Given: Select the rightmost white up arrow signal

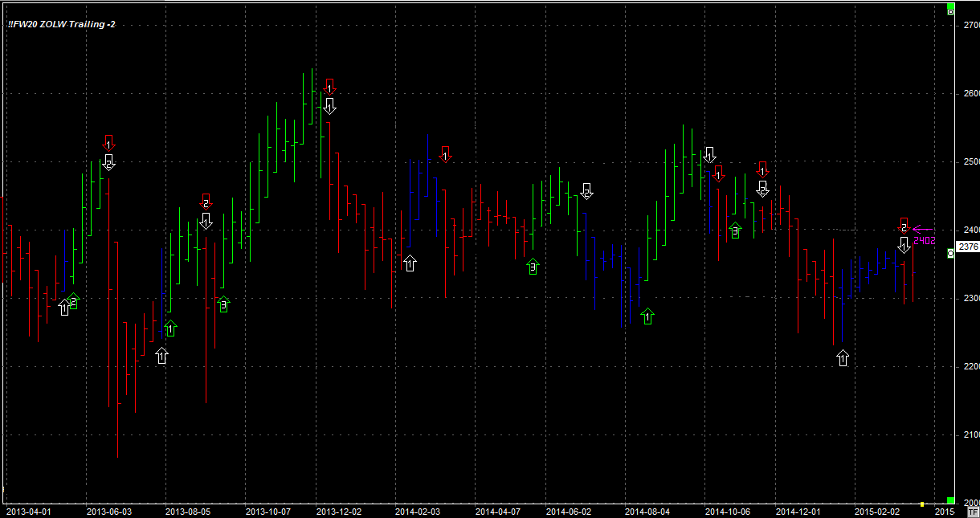Looking at the screenshot, I should [842, 358].
